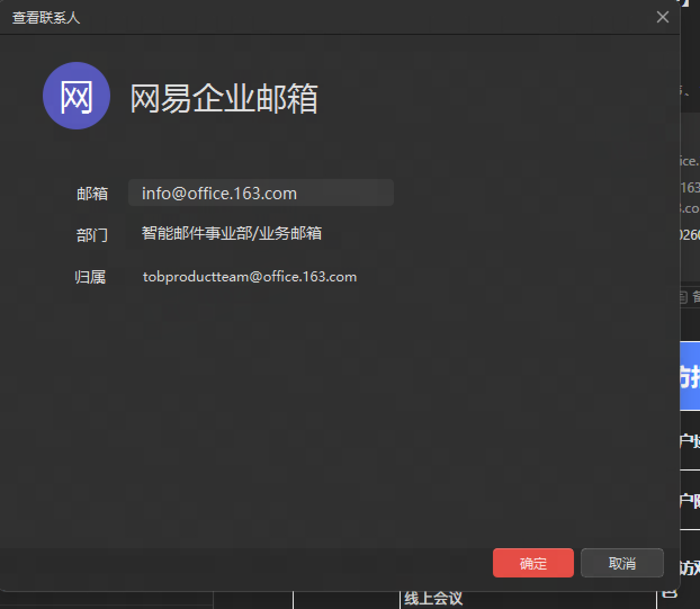Click the 取消 button

point(622,563)
